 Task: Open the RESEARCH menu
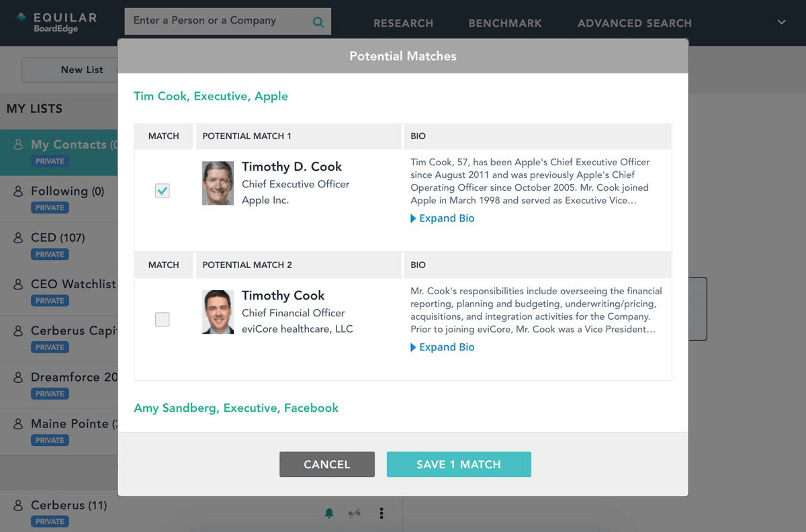click(403, 24)
